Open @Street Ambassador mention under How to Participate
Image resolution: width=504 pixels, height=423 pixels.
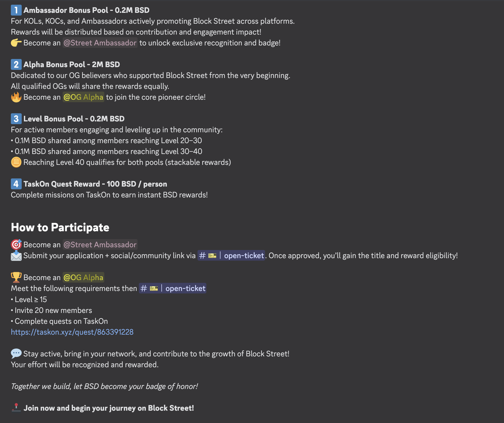pyautogui.click(x=100, y=245)
